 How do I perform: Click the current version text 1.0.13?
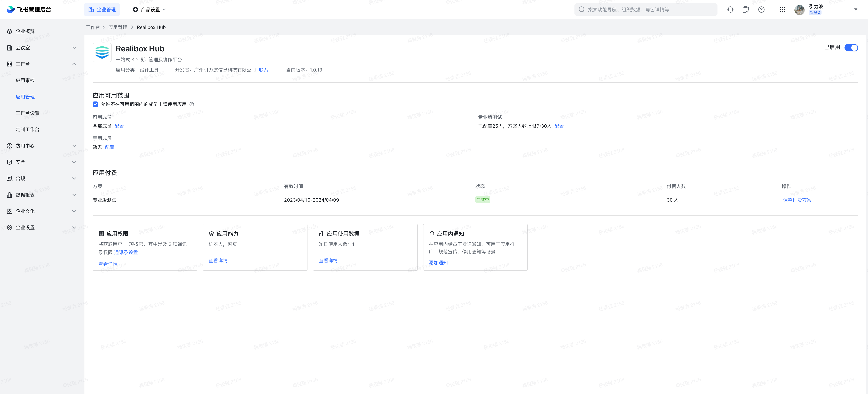tap(316, 70)
